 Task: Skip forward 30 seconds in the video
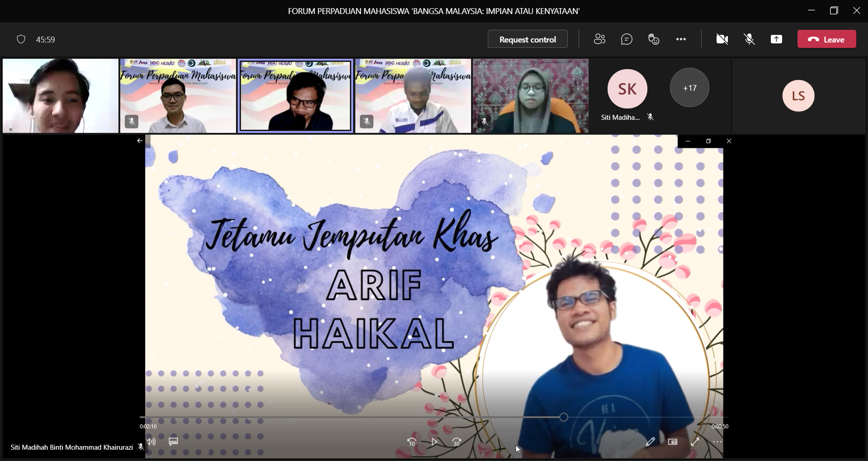coord(457,442)
